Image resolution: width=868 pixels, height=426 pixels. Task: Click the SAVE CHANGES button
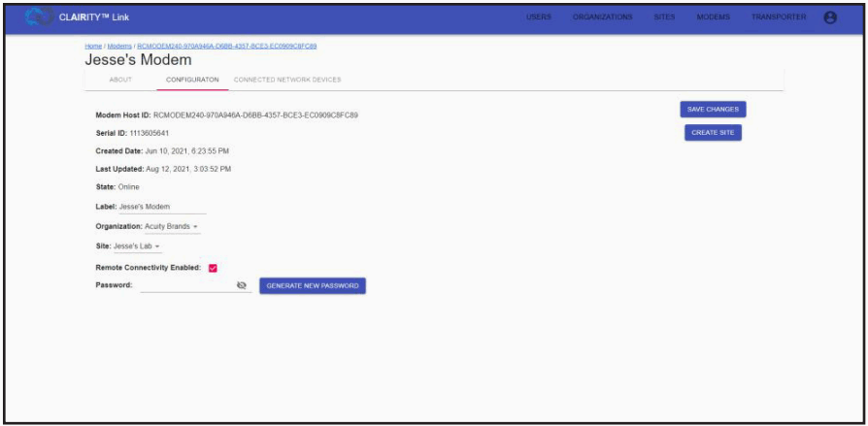point(713,110)
